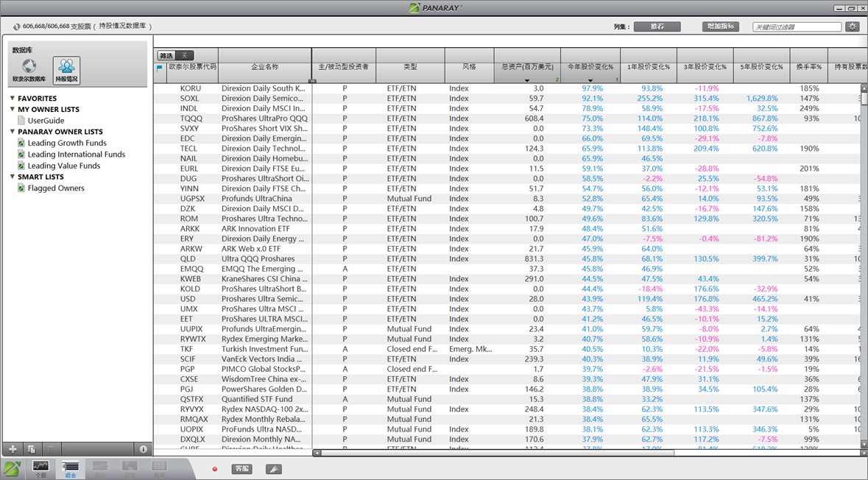This screenshot has height=480, width=868.
Task: Open the 组合 list view
Action: point(70,468)
